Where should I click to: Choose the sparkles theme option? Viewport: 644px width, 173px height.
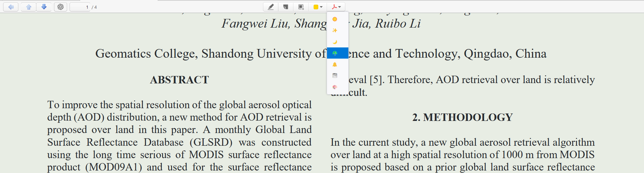click(338, 30)
